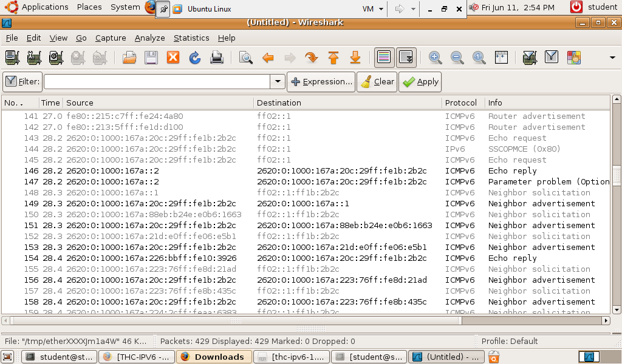Screen dimensions: 622x364
Task: Go back in packet history arrow
Action: (268, 58)
